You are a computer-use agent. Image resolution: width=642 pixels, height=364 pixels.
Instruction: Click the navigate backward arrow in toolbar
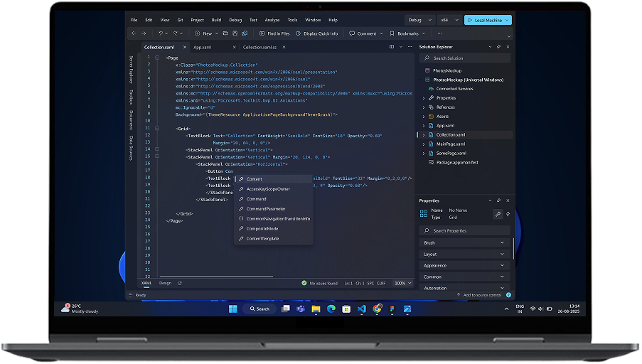(134, 33)
